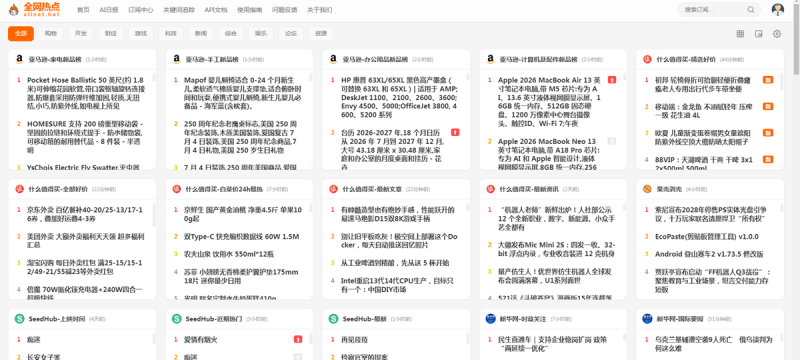Open 乌克兰基辅遭空袭9人死亡 headline
The width and height of the screenshot is (800, 360).
tap(713, 344)
